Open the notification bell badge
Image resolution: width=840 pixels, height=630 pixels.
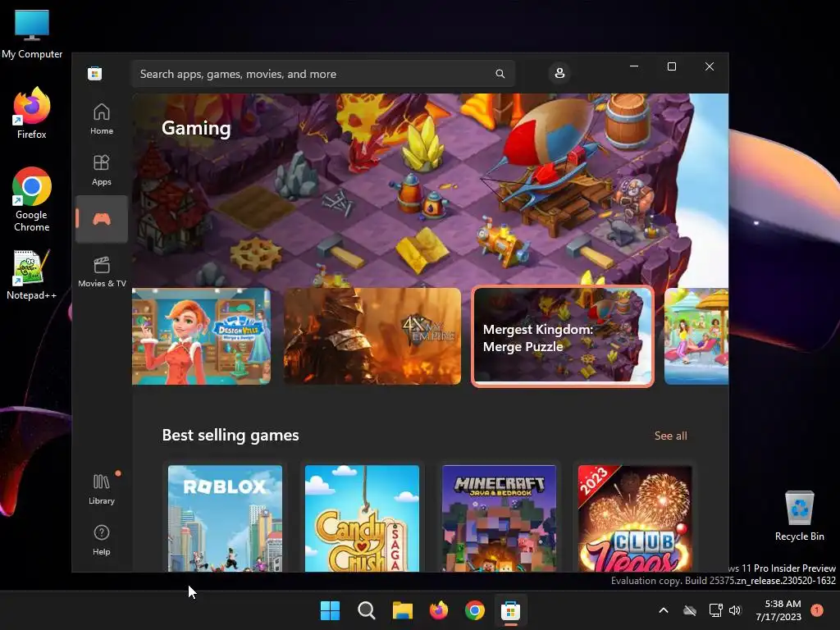817,610
